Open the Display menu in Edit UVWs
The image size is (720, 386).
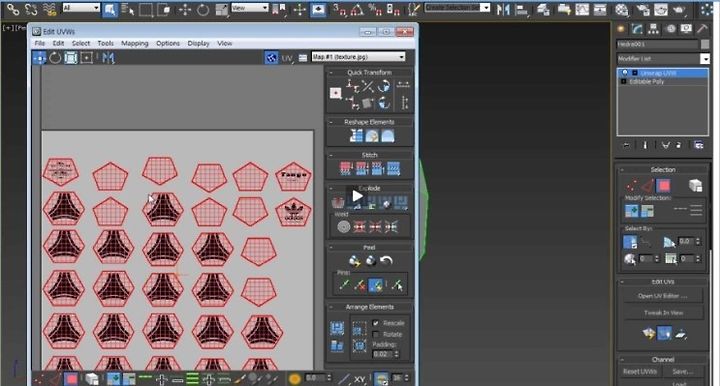(x=198, y=43)
